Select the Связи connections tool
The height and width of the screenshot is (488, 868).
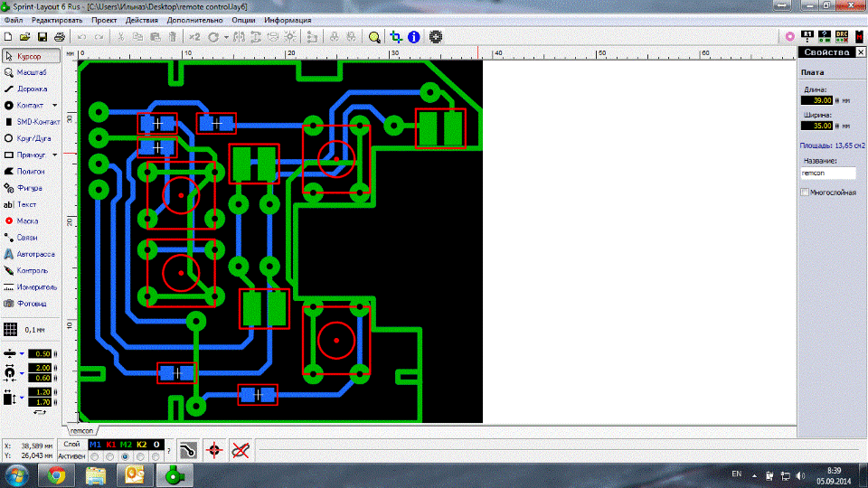31,238
